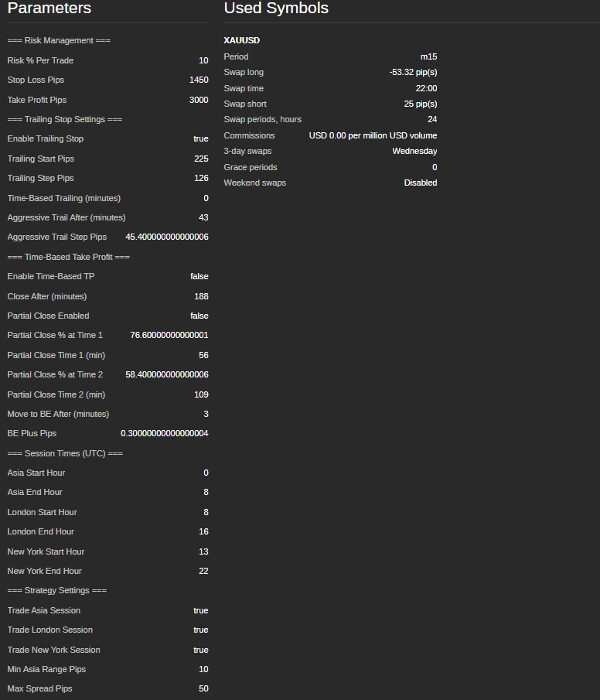Click New York End Hour value 22
This screenshot has height=700, width=600.
(x=204, y=571)
